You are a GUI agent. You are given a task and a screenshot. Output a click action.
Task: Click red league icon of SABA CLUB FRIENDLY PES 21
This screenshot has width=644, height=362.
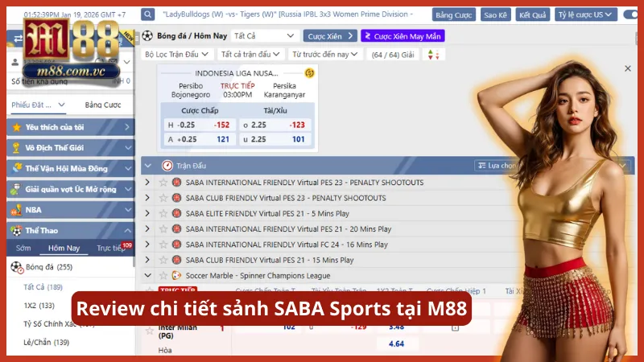tap(176, 260)
